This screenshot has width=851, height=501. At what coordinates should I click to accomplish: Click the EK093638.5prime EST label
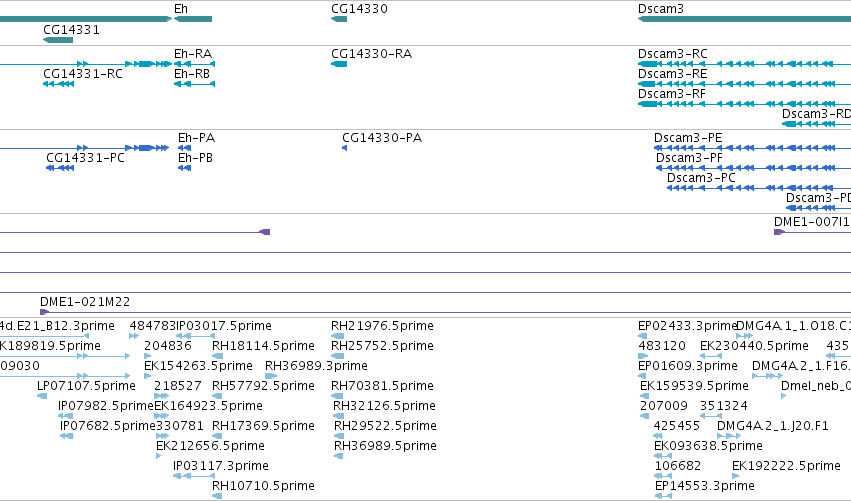coord(708,446)
